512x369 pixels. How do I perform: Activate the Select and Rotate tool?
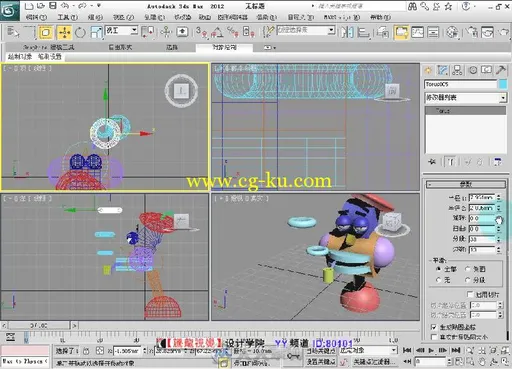pyautogui.click(x=80, y=32)
